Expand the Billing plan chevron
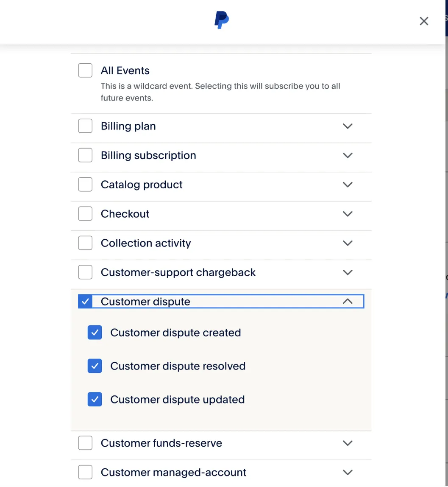The height and width of the screenshot is (487, 448). click(x=348, y=126)
